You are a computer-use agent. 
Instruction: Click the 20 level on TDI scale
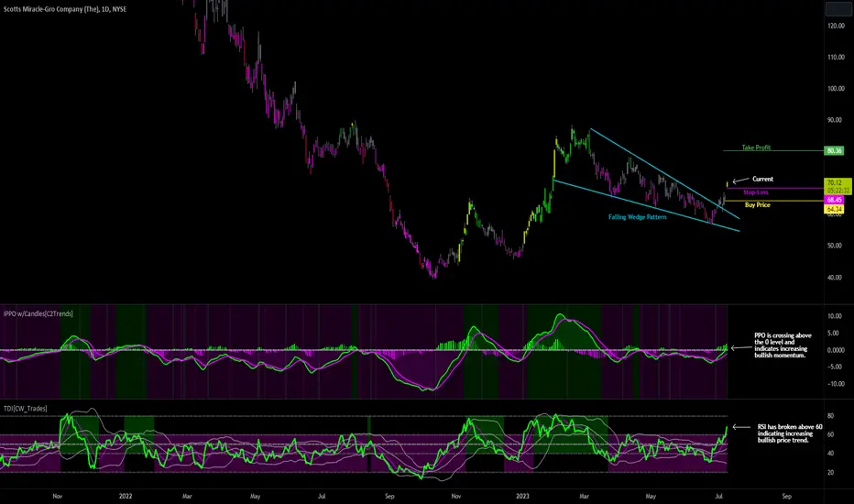click(x=830, y=473)
